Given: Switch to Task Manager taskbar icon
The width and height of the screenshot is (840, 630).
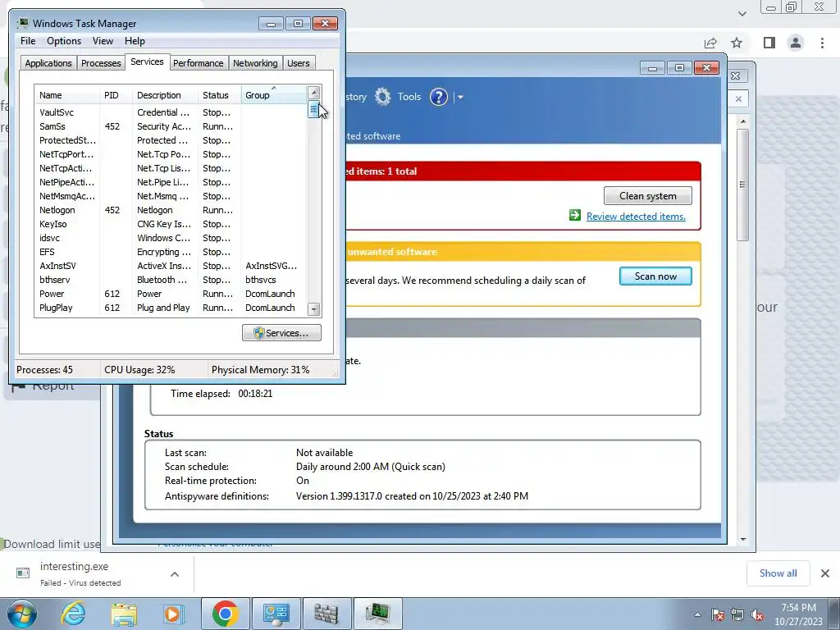Looking at the screenshot, I should (377, 614).
